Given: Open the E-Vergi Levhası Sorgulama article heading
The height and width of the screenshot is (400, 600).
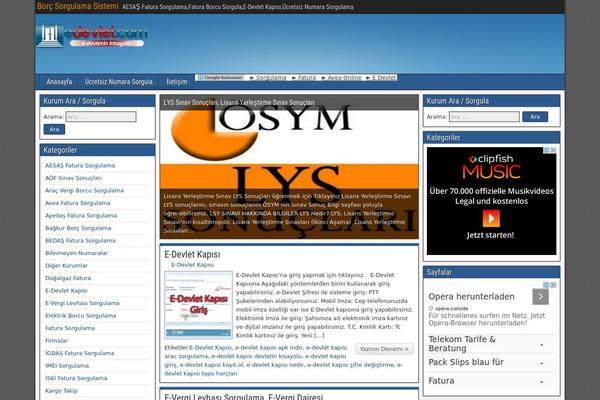Looking at the screenshot, I should (243, 397).
